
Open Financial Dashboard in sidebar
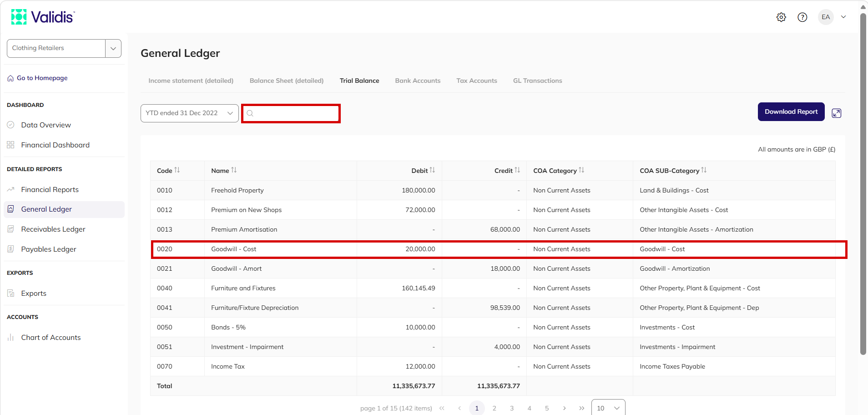55,145
